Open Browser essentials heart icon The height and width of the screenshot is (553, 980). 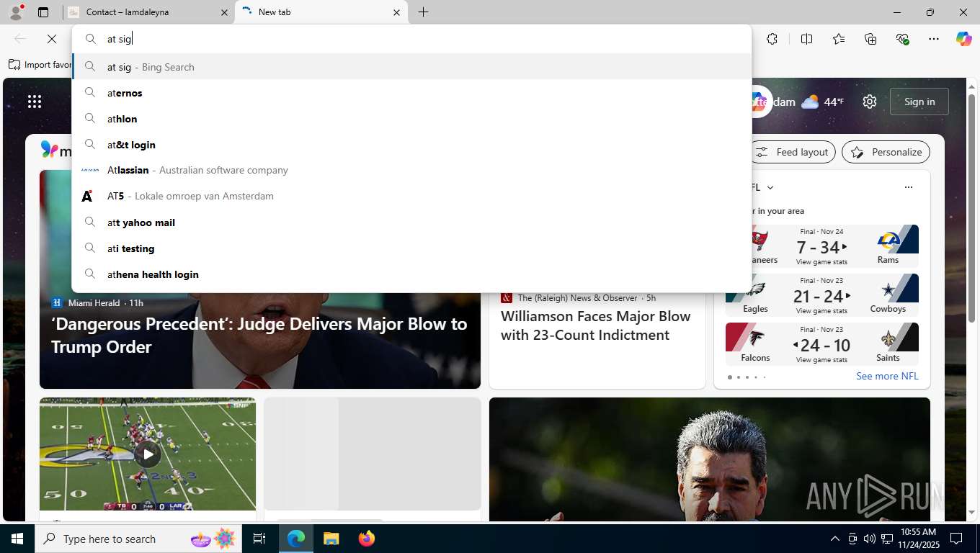pos(902,39)
